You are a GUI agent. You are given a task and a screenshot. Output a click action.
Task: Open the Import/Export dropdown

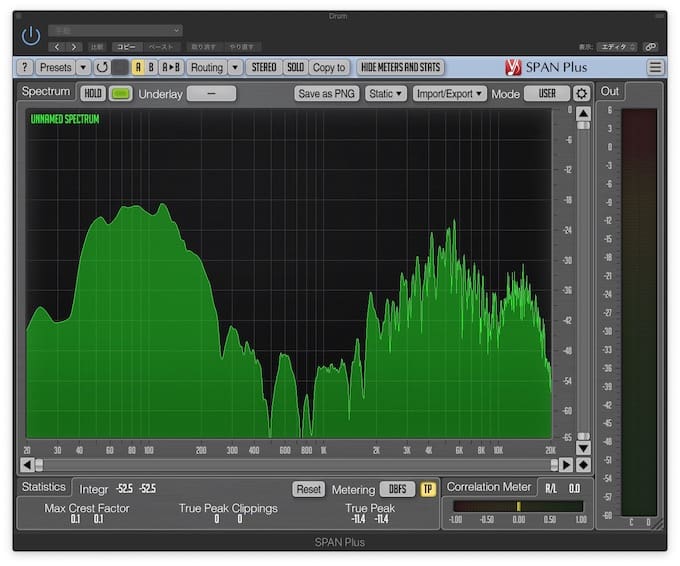pos(449,93)
